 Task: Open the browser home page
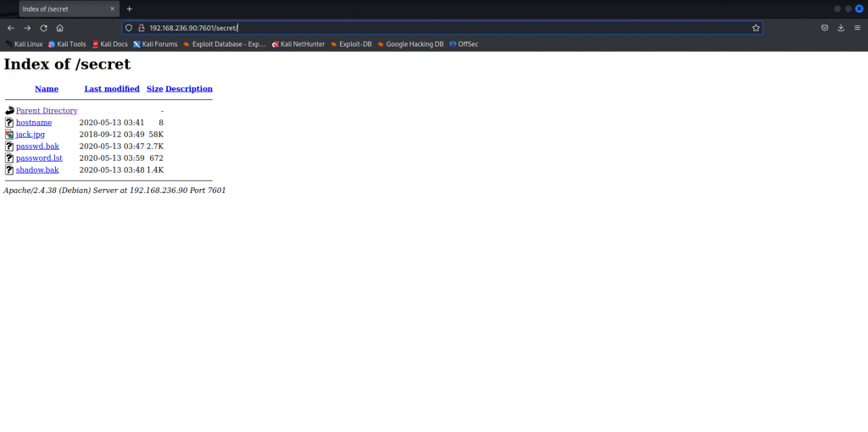pos(60,28)
